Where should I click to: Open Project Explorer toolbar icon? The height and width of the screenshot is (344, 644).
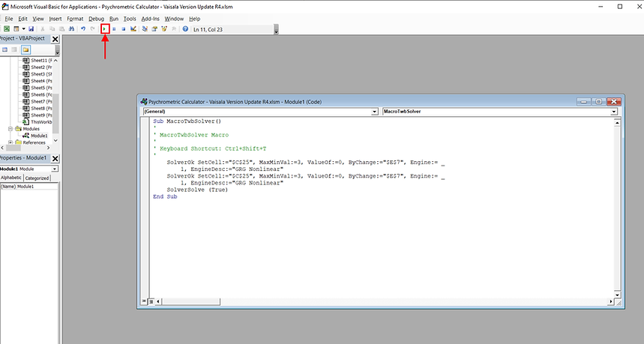pyautogui.click(x=145, y=29)
